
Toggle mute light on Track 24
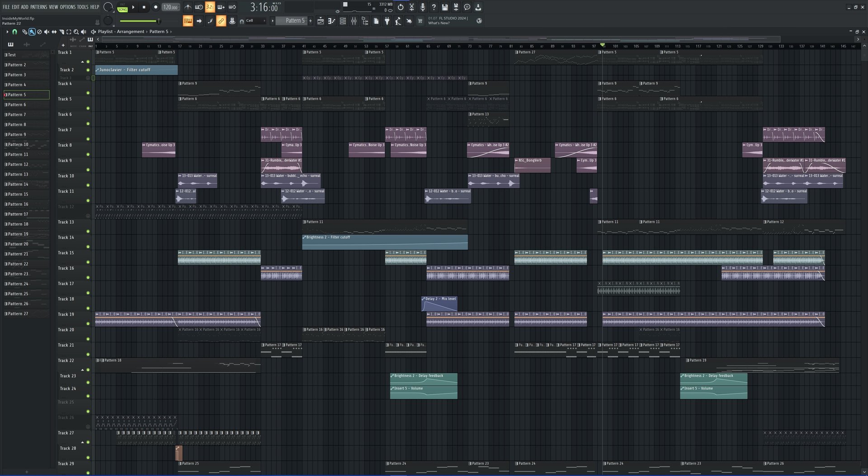pos(88,396)
